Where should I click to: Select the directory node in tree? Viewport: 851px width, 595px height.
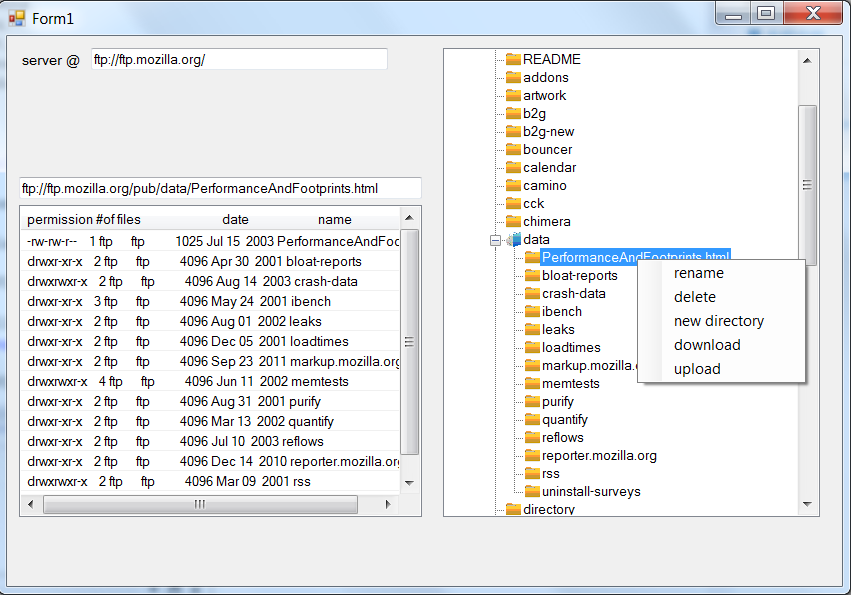click(548, 509)
